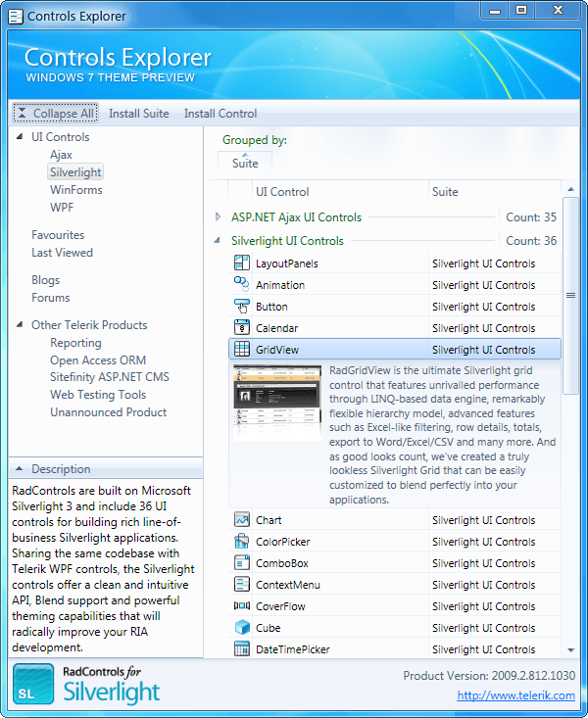Sort by the Suite column header
This screenshot has height=718, width=588.
tap(495, 191)
